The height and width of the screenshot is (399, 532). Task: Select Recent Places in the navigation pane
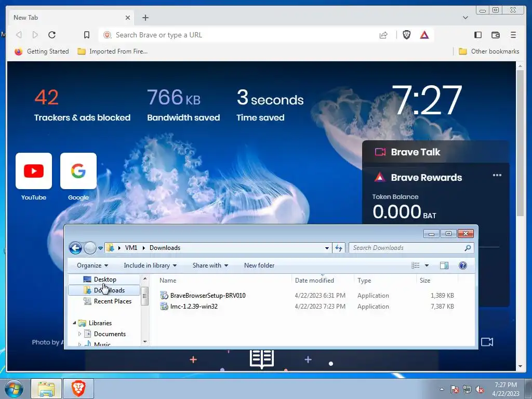pos(113,301)
